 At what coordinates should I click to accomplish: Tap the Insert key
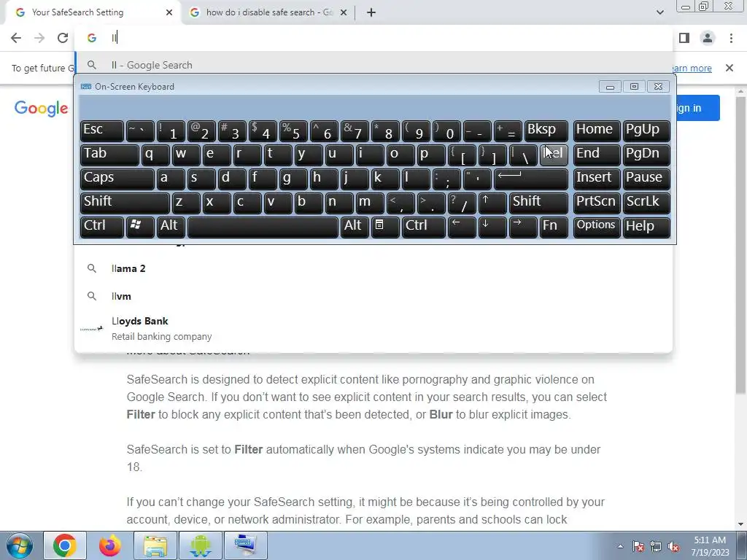point(597,178)
